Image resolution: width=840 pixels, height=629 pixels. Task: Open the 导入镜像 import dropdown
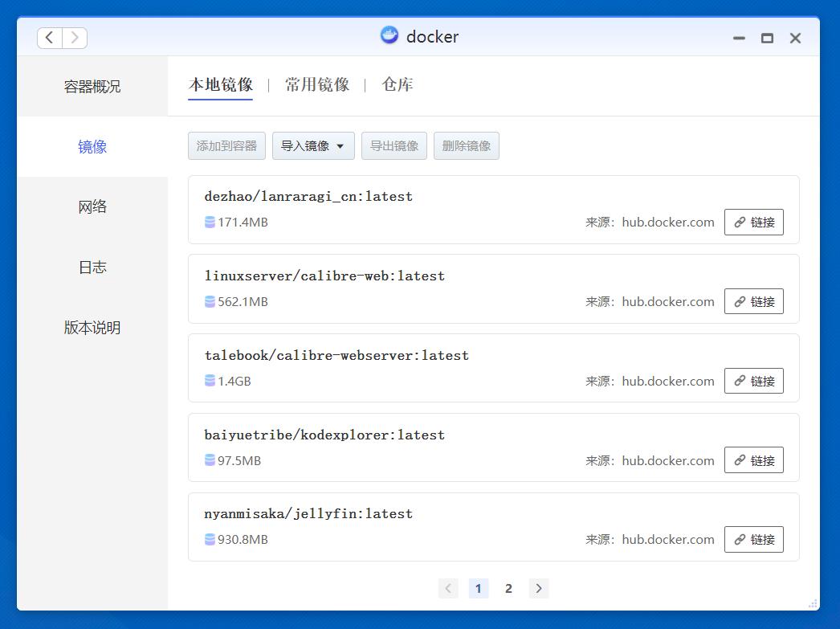click(x=313, y=145)
